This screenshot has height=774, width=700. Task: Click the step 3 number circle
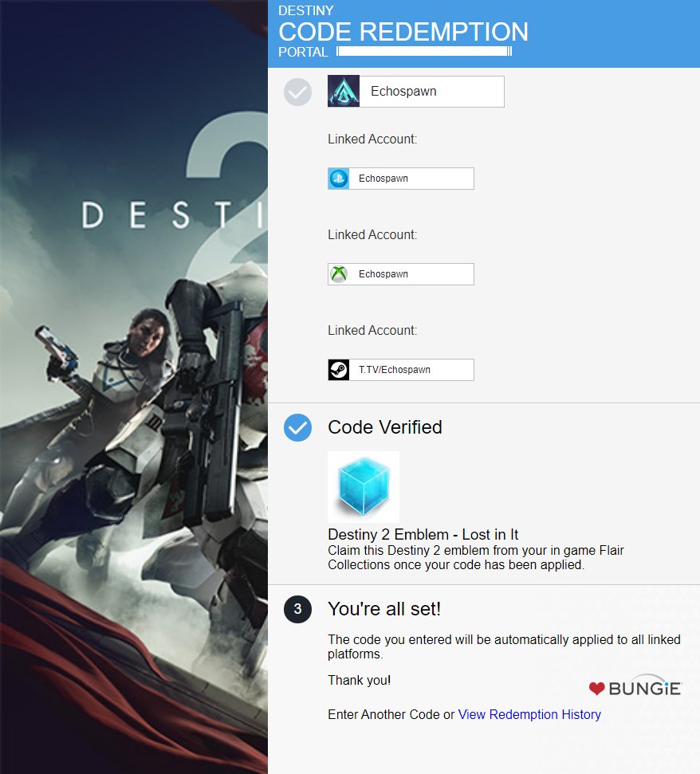[297, 609]
